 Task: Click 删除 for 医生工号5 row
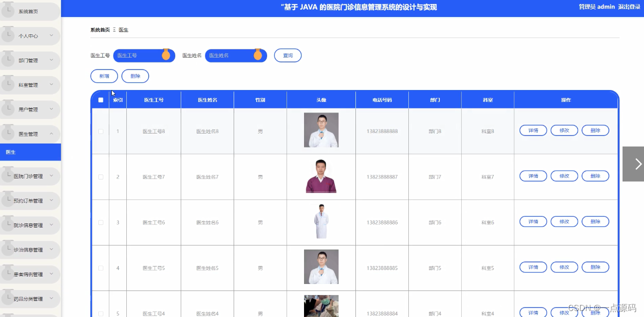pos(595,267)
